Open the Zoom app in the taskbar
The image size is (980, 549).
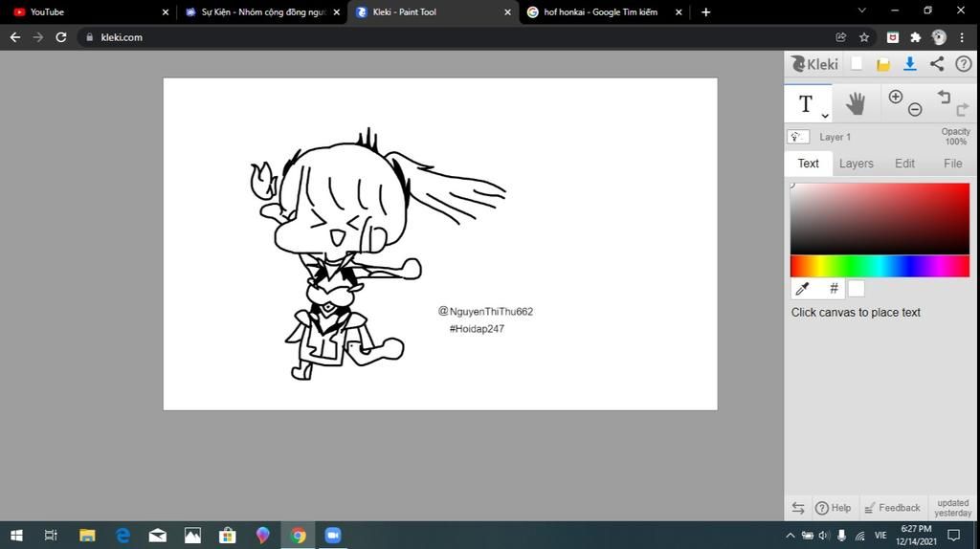click(x=333, y=536)
